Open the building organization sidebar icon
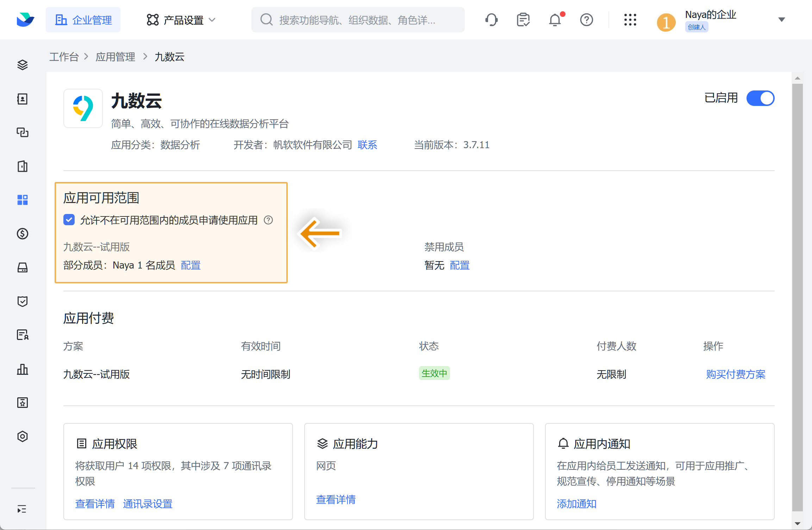Image resolution: width=812 pixels, height=530 pixels. pyautogui.click(x=23, y=166)
